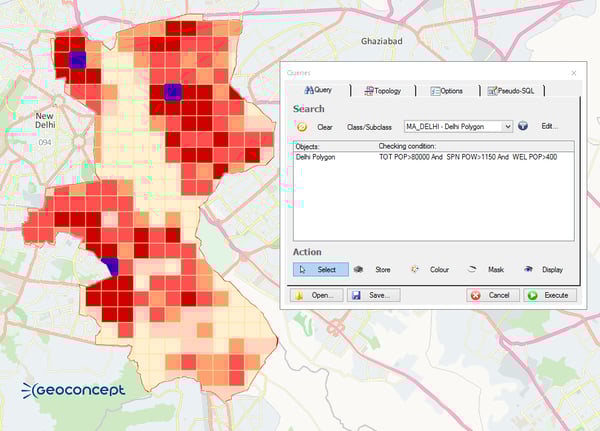Switch to the Topology tab
Image resolution: width=600 pixels, height=431 pixels.
click(383, 91)
